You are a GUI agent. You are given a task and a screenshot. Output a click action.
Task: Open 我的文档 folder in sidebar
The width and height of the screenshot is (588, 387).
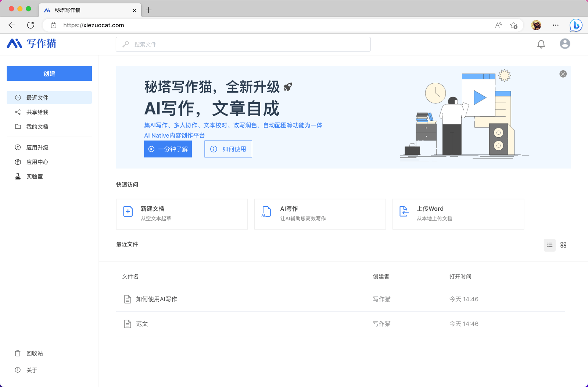pyautogui.click(x=49, y=127)
